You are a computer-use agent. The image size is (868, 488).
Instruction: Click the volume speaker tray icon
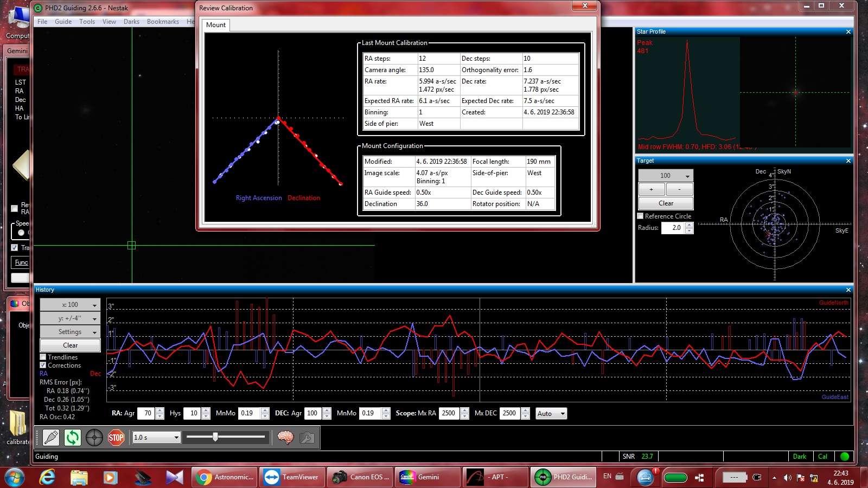(787, 478)
